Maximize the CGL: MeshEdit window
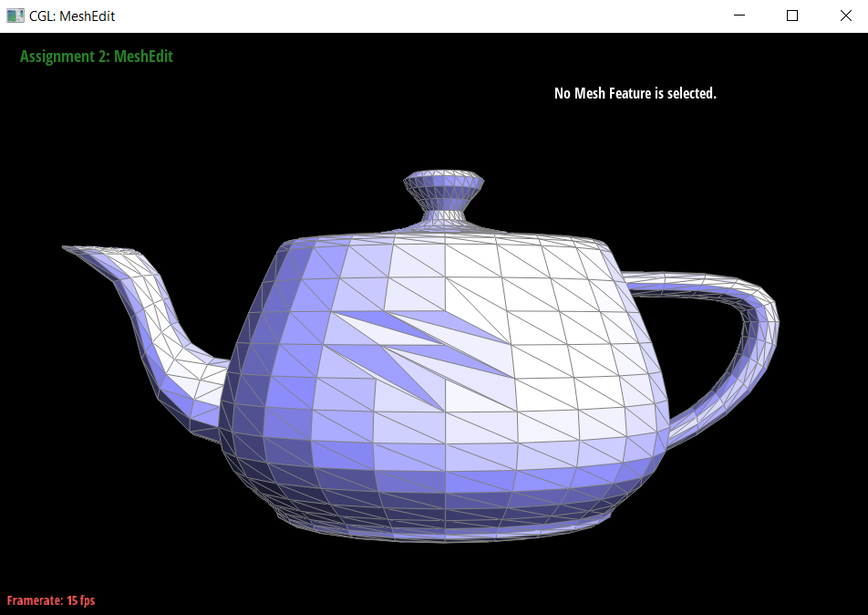Viewport: 868px width, 615px height. click(x=792, y=16)
